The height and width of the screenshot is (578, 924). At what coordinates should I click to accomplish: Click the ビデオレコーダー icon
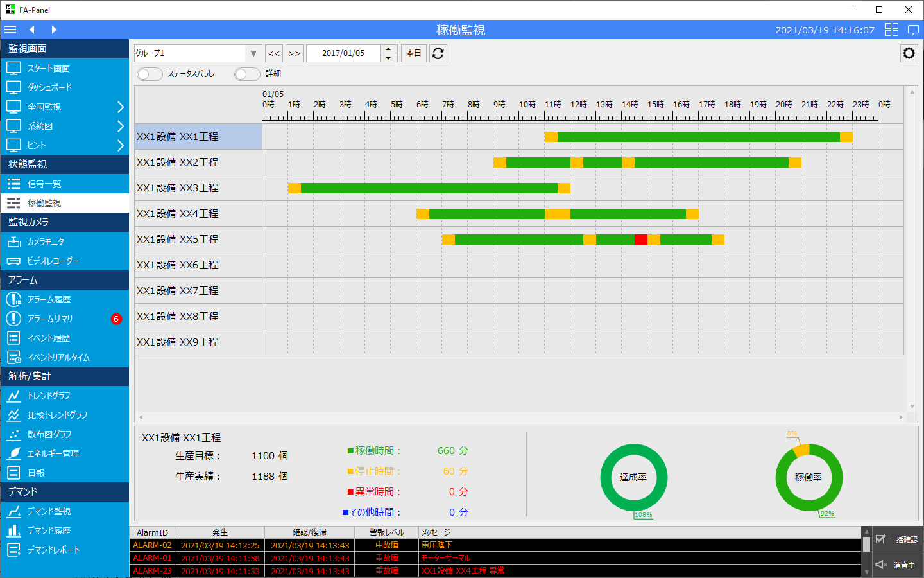13,261
